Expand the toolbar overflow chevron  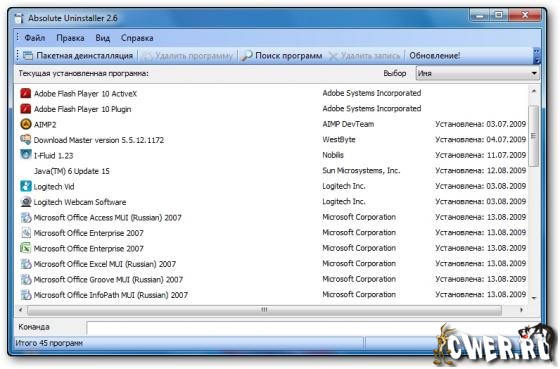[x=536, y=56]
